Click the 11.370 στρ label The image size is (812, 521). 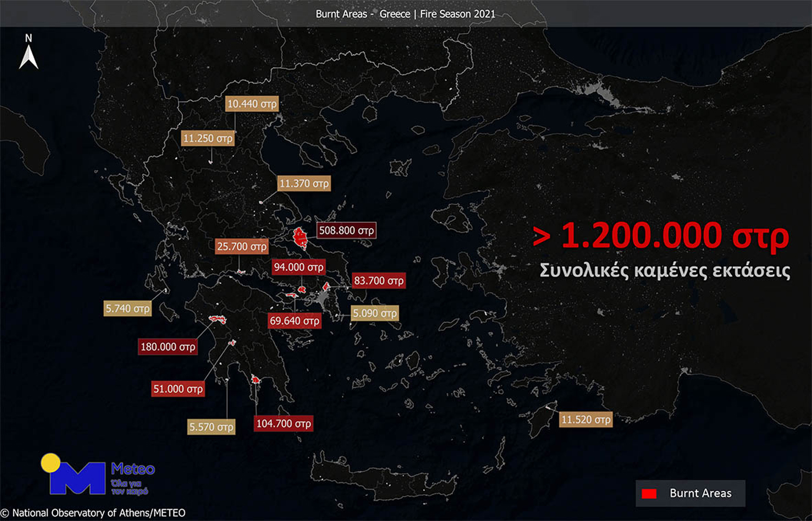coord(303,183)
